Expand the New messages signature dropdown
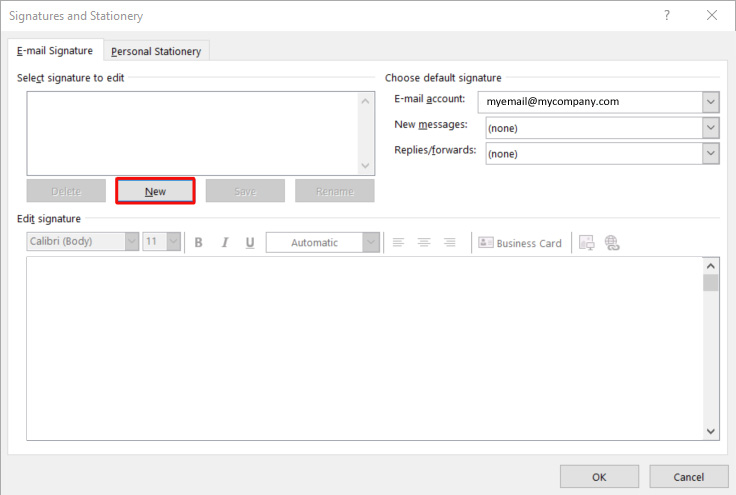The height and width of the screenshot is (495, 736). click(x=710, y=128)
